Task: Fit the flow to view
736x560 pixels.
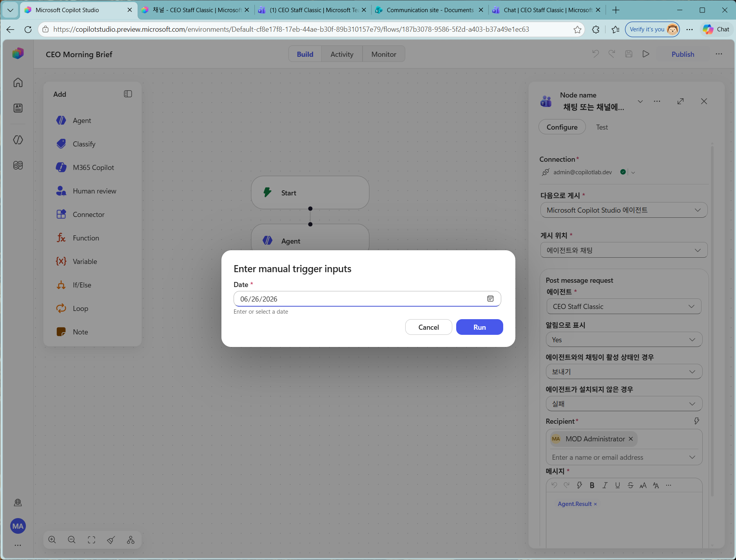Action: tap(91, 540)
